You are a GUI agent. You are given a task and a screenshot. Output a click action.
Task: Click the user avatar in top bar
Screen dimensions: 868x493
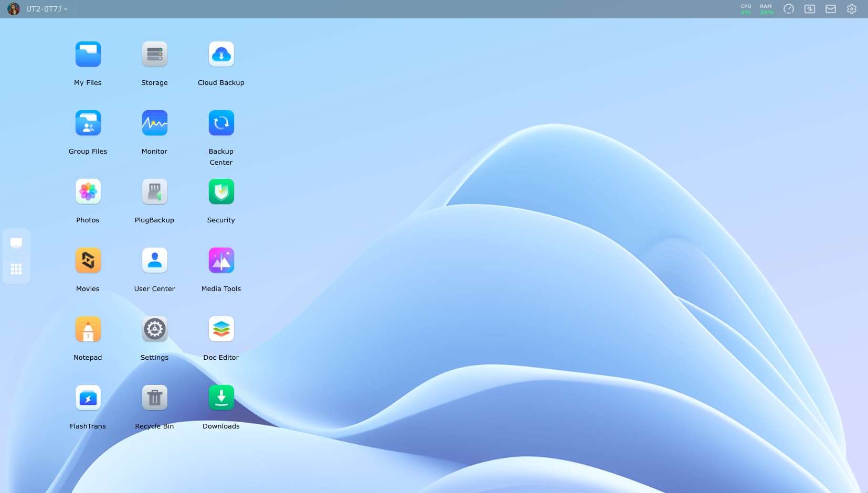(x=14, y=9)
